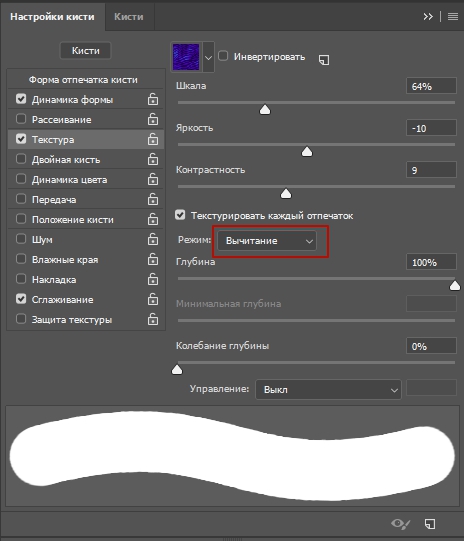464x541 pixels.
Task: Toggle lock icon for Текстура
Action: click(x=153, y=139)
